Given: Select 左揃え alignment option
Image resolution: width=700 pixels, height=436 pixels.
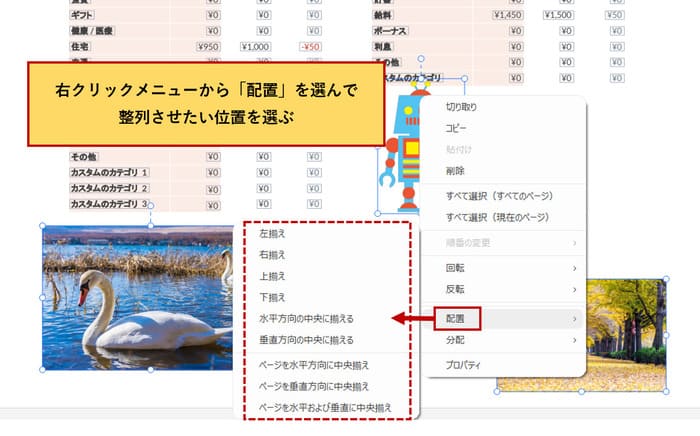Looking at the screenshot, I should point(273,233).
